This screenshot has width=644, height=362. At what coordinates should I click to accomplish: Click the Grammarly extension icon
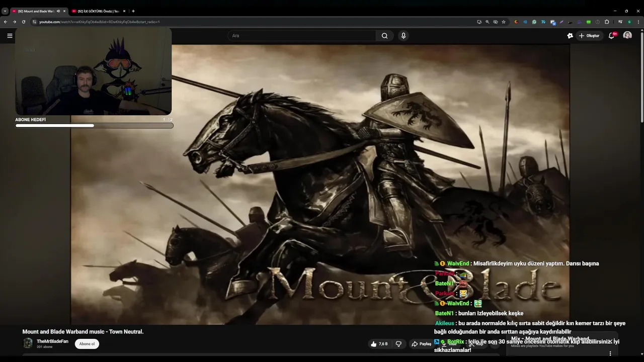pyautogui.click(x=534, y=22)
